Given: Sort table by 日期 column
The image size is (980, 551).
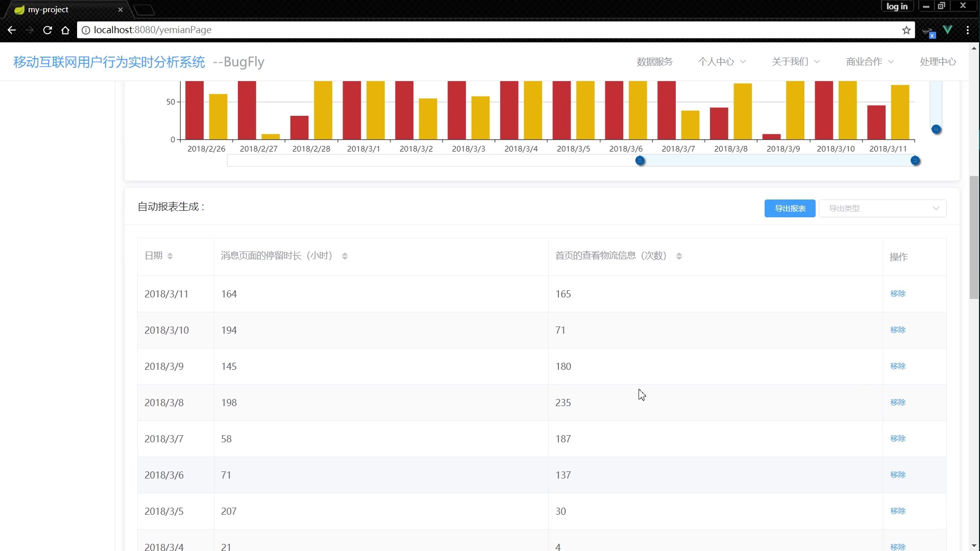Looking at the screenshot, I should click(170, 256).
